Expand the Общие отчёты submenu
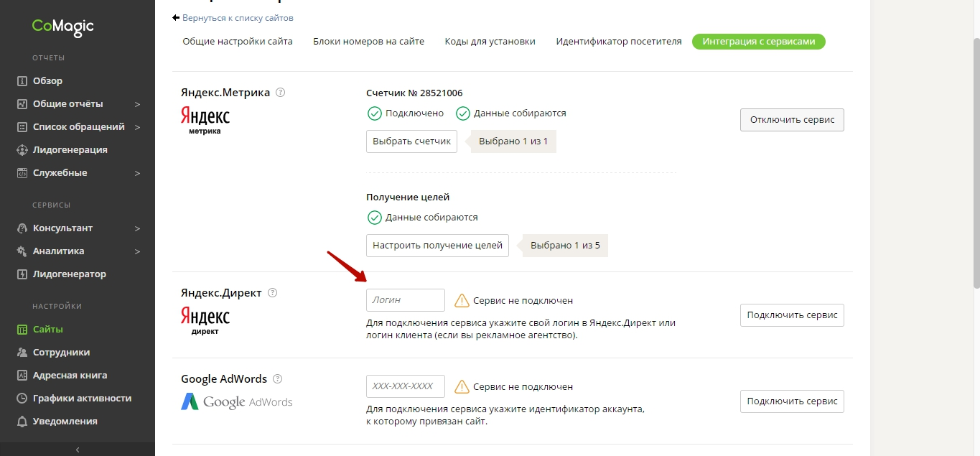Viewport: 980px width, 456px height. point(137,104)
